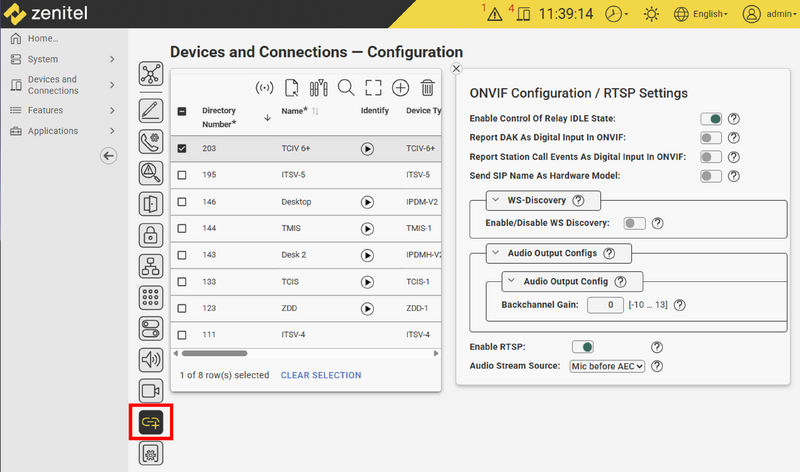Click the table scrollbar right arrow

pyautogui.click(x=436, y=353)
